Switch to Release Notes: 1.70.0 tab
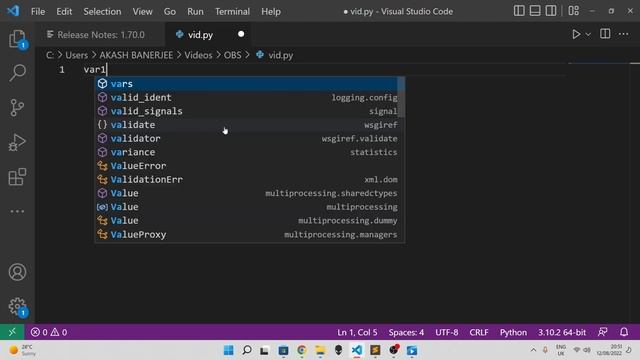 pyautogui.click(x=100, y=35)
